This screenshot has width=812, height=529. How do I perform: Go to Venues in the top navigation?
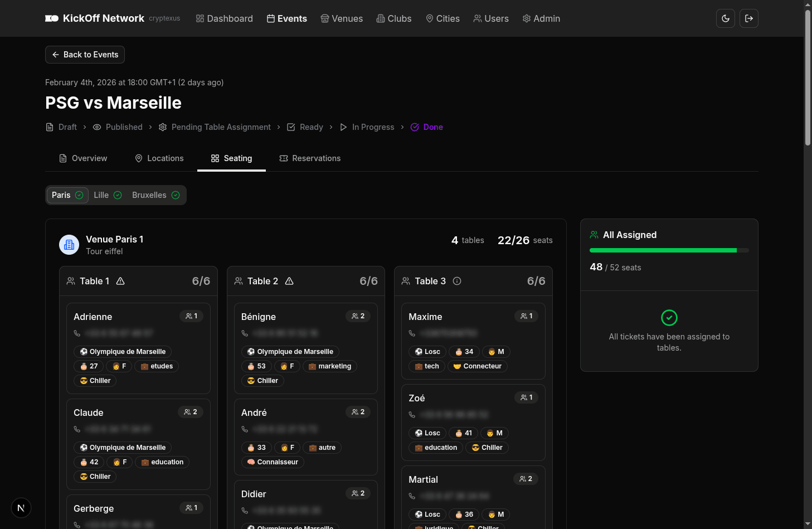point(342,18)
